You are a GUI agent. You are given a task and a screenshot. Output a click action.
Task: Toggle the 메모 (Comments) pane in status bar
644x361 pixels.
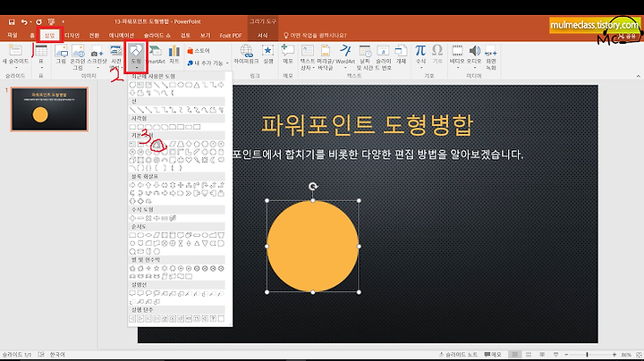[493, 355]
